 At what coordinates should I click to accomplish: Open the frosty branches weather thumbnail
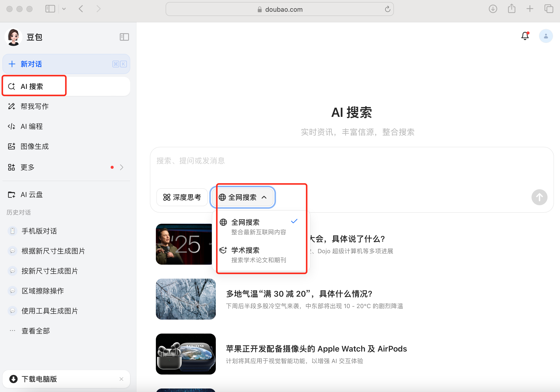(x=186, y=299)
